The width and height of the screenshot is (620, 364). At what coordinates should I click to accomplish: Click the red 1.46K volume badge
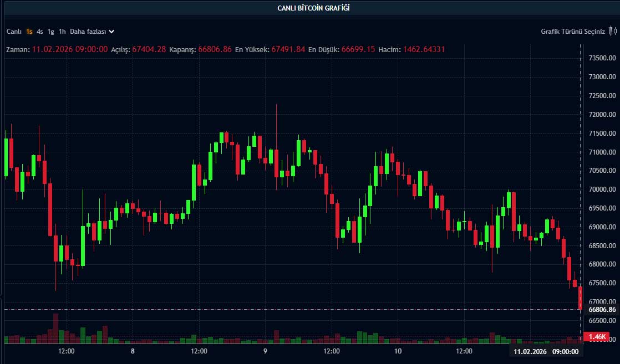[x=597, y=337]
